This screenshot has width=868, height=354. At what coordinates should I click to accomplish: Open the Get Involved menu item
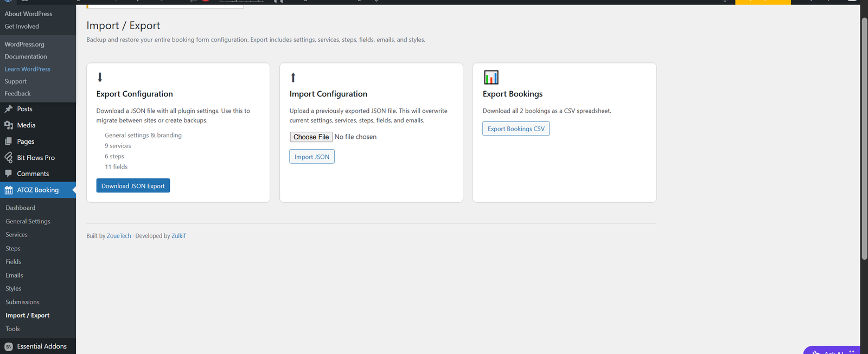[22, 26]
